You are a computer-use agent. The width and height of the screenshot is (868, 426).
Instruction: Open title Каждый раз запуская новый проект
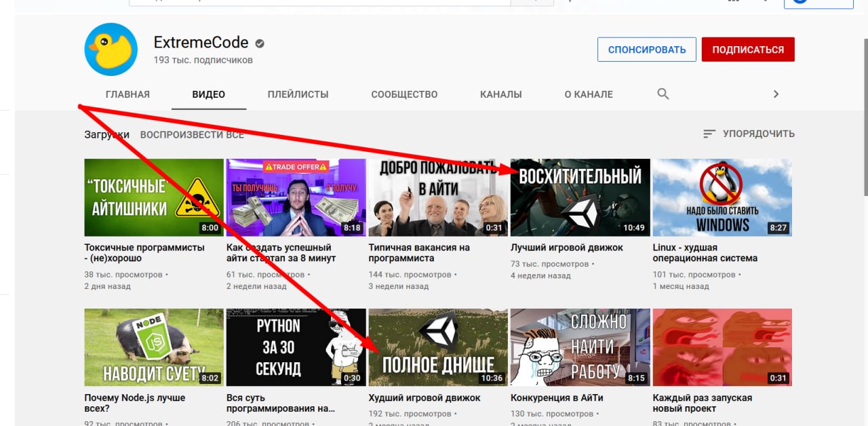703,403
